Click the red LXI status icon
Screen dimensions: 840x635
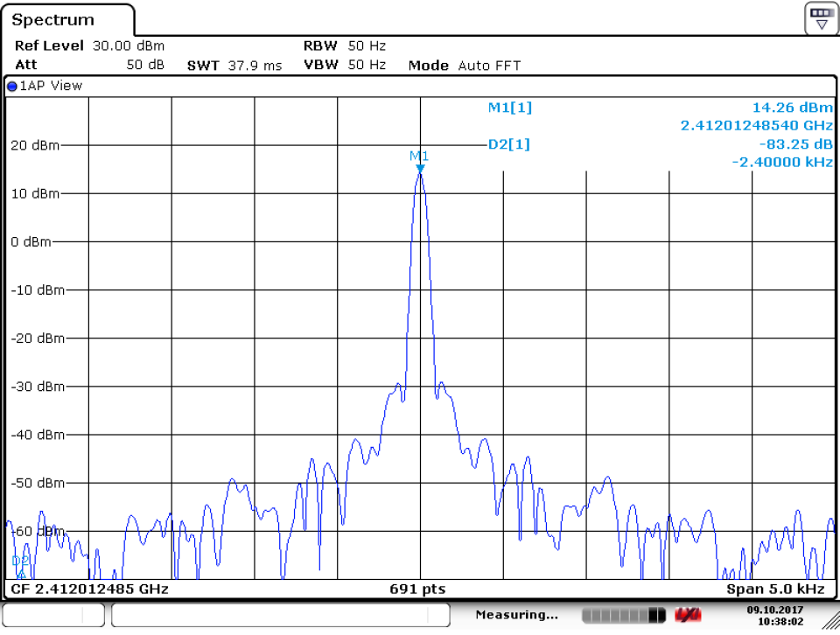pos(689,615)
